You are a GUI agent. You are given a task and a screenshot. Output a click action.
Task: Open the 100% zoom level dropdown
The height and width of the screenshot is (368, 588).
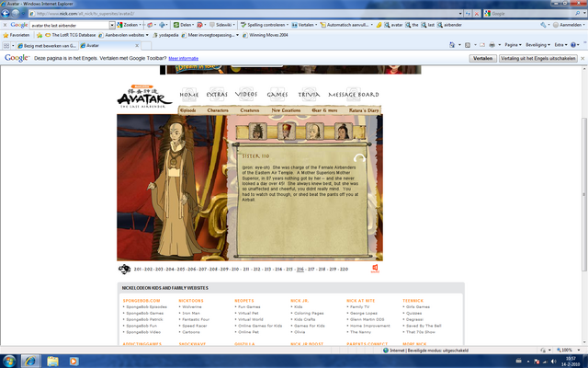[578, 350]
